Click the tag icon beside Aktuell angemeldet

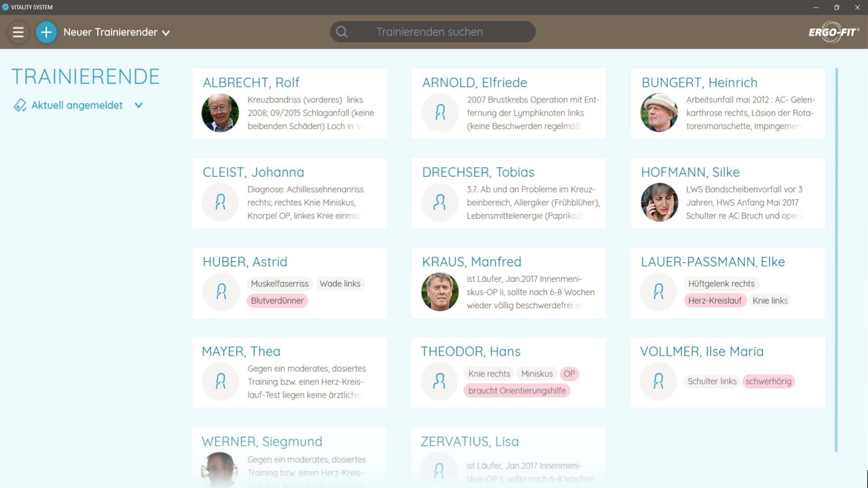(20, 105)
